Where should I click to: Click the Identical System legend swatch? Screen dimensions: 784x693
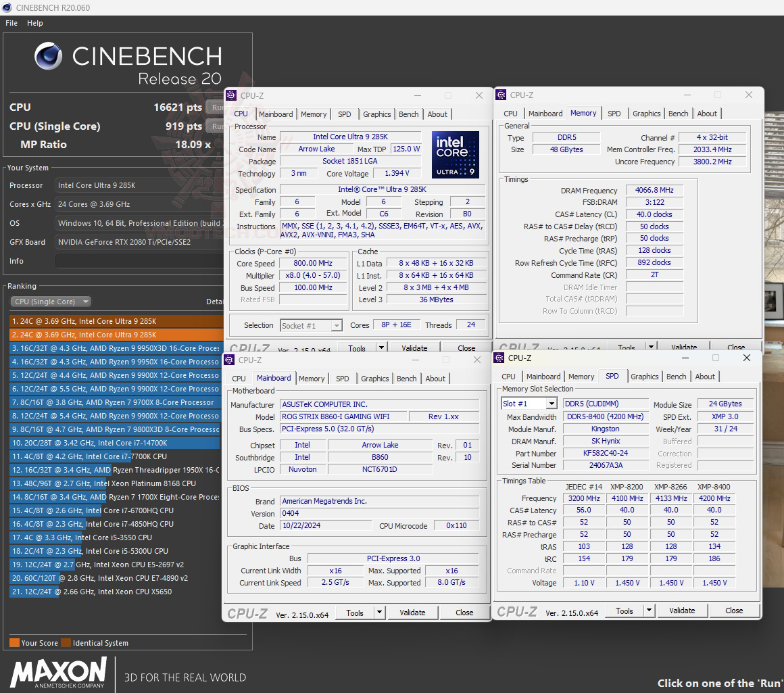click(x=66, y=643)
